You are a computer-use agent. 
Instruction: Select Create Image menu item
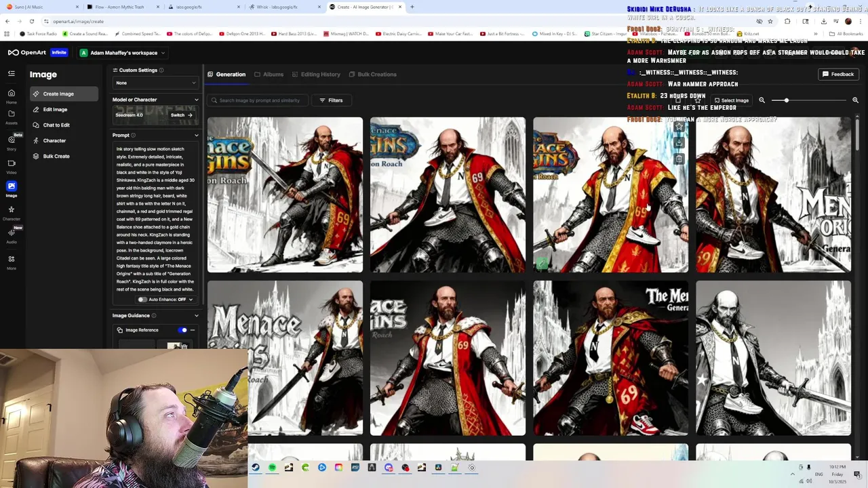click(x=64, y=94)
